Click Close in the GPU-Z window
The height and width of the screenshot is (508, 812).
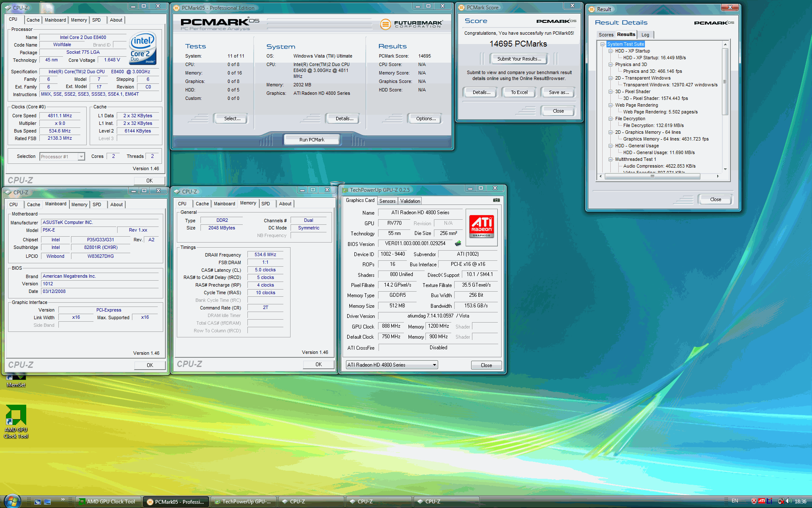click(x=486, y=365)
